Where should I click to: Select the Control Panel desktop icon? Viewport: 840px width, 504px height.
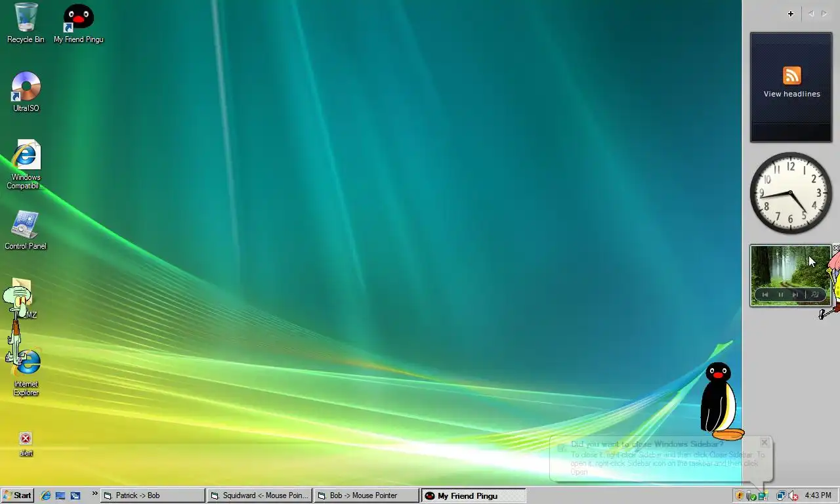pyautogui.click(x=26, y=230)
